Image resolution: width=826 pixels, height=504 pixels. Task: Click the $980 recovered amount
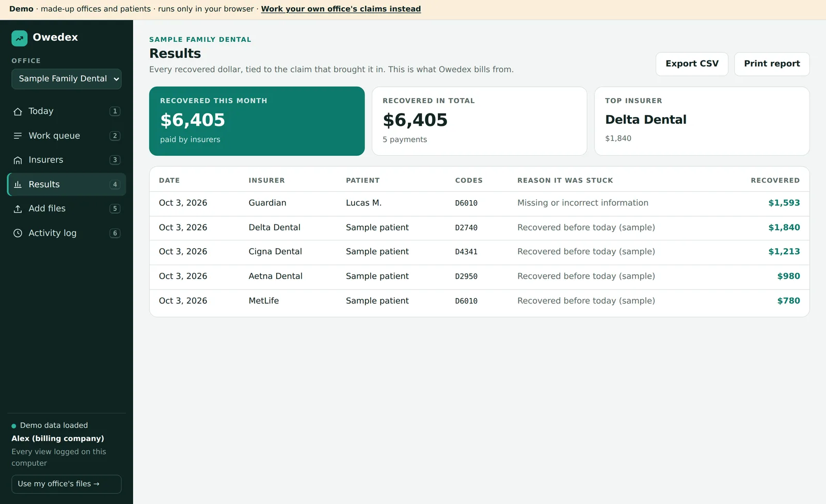788,277
